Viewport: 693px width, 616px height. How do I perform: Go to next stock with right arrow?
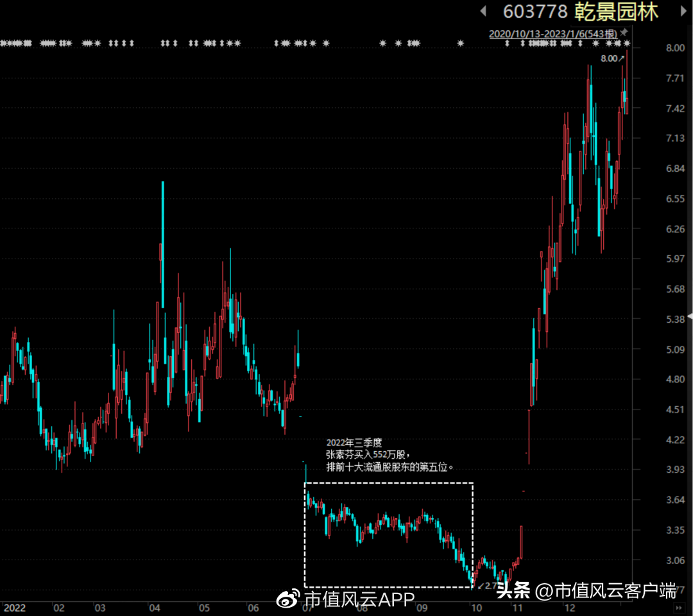coord(683,11)
